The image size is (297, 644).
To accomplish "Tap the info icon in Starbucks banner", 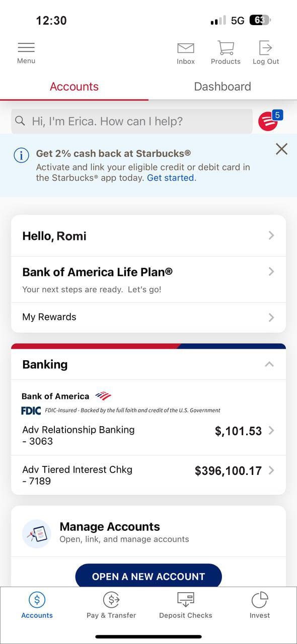I will point(21,155).
